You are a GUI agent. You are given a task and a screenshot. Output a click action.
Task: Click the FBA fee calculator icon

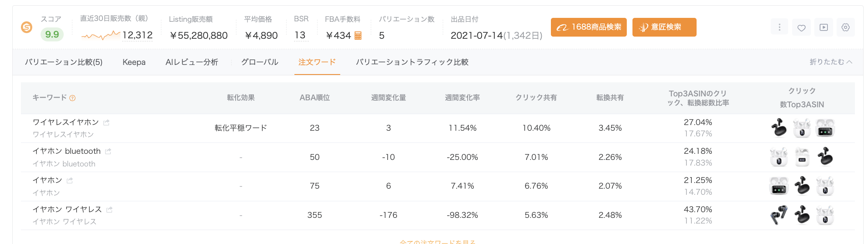coord(358,36)
